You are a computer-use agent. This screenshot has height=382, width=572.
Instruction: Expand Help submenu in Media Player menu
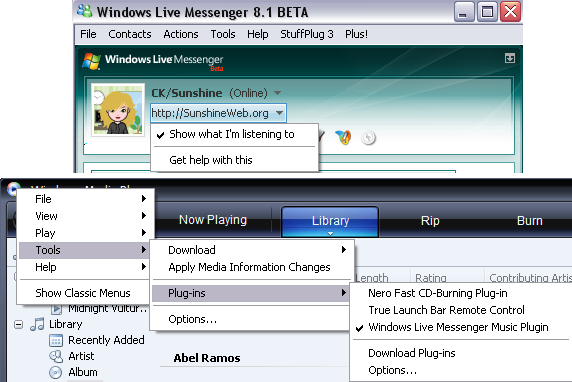(84, 267)
